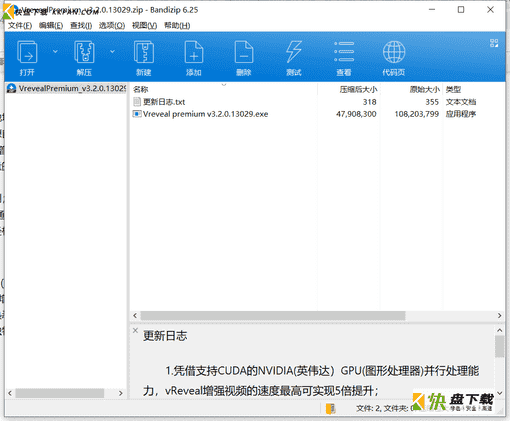Click the grid layout icon in toolbar corner

tap(494, 43)
